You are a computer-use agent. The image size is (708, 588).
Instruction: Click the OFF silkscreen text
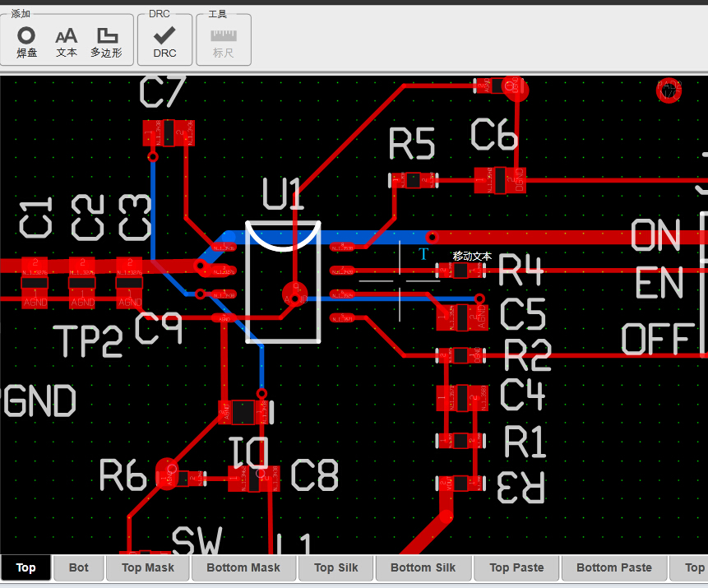click(659, 339)
